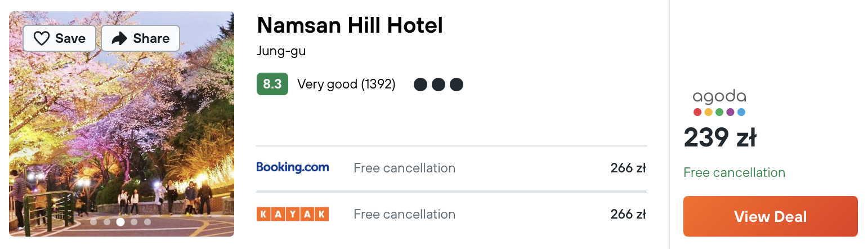This screenshot has width=868, height=249.
Task: Click the heart icon on Save
Action: (42, 38)
